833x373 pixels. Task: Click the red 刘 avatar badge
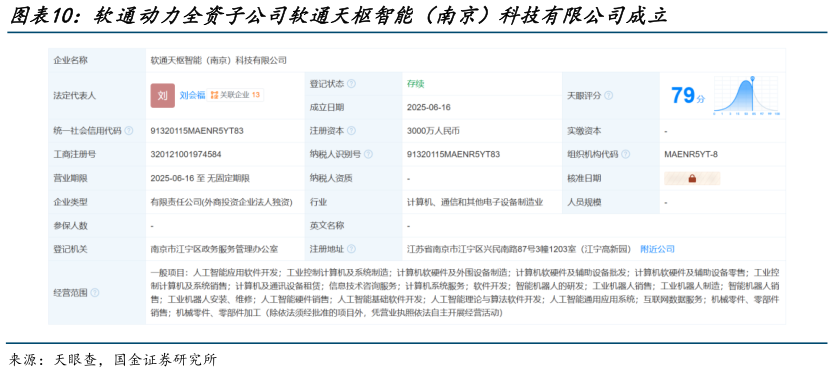(x=163, y=96)
